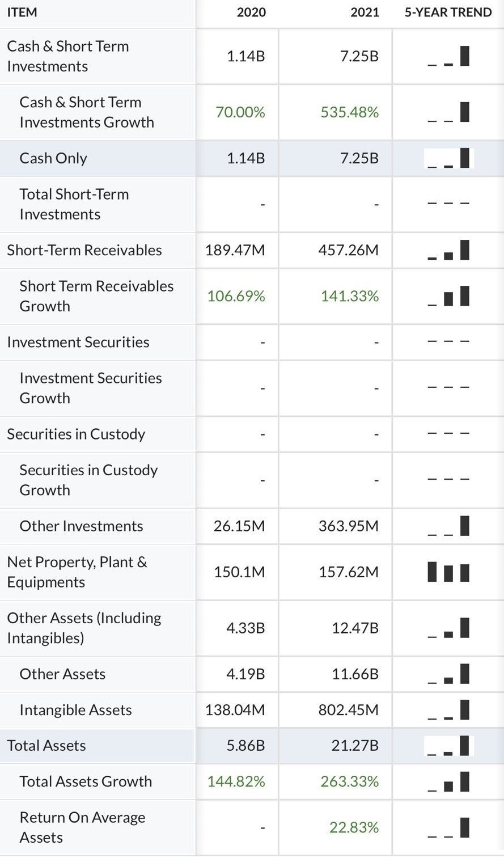Viewport: 504px width, 858px height.
Task: Click the 189.47M receivables value for 2020
Action: (x=235, y=250)
